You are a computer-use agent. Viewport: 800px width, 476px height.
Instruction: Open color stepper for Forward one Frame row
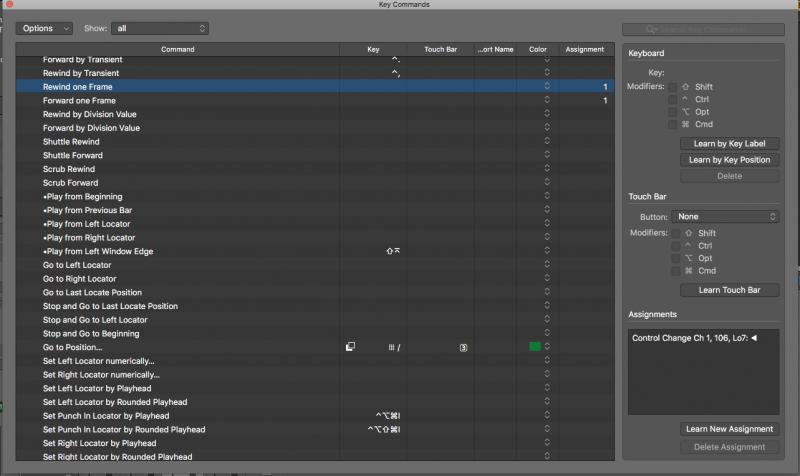pyautogui.click(x=547, y=100)
